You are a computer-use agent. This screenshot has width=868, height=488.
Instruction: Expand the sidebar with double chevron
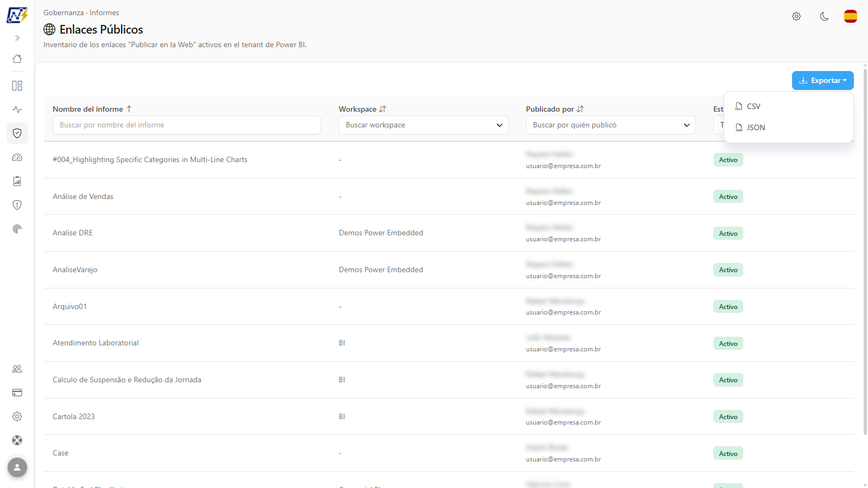coord(17,38)
